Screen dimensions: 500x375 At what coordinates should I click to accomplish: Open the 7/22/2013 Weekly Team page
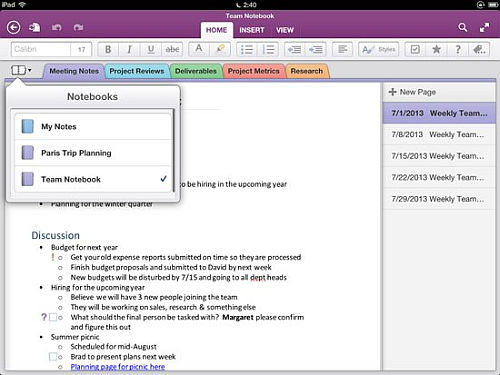coord(439,177)
